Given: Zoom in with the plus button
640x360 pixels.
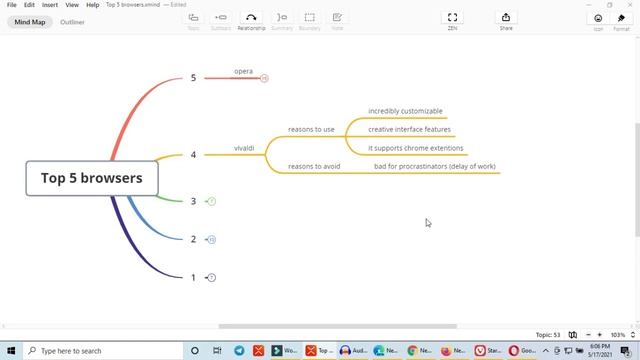Looking at the screenshot, I should point(600,335).
